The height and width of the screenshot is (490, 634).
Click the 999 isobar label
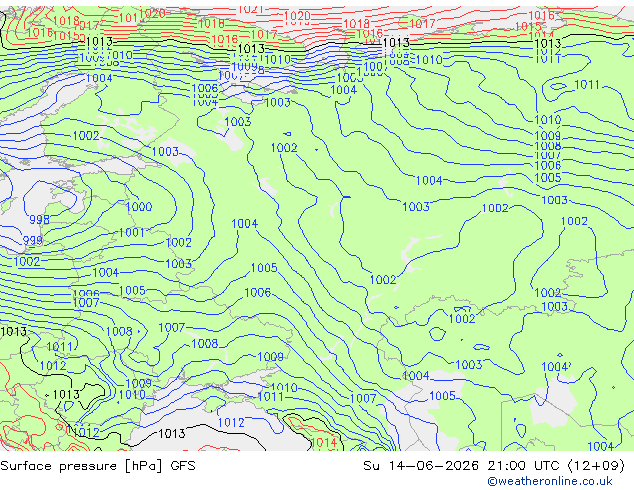tap(33, 241)
